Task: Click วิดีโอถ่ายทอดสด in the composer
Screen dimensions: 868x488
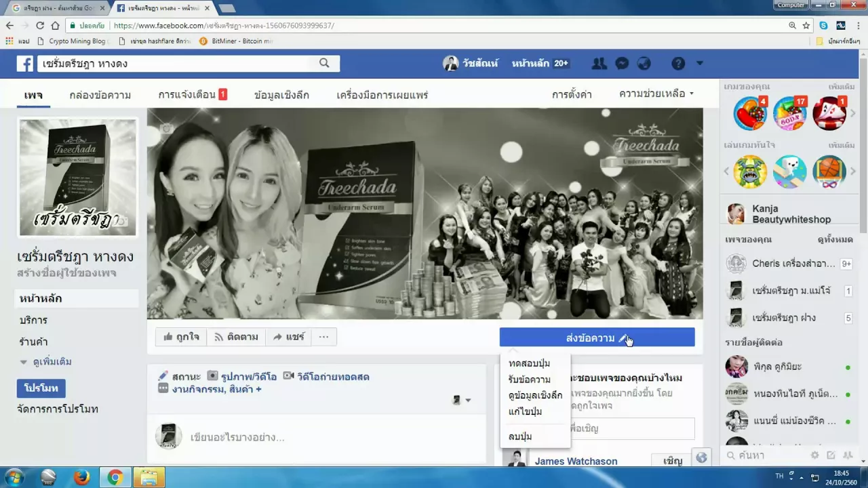Action: (326, 376)
